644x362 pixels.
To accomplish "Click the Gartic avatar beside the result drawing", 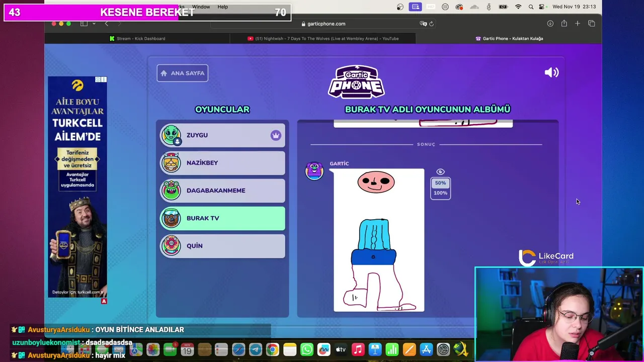I will coord(314,170).
